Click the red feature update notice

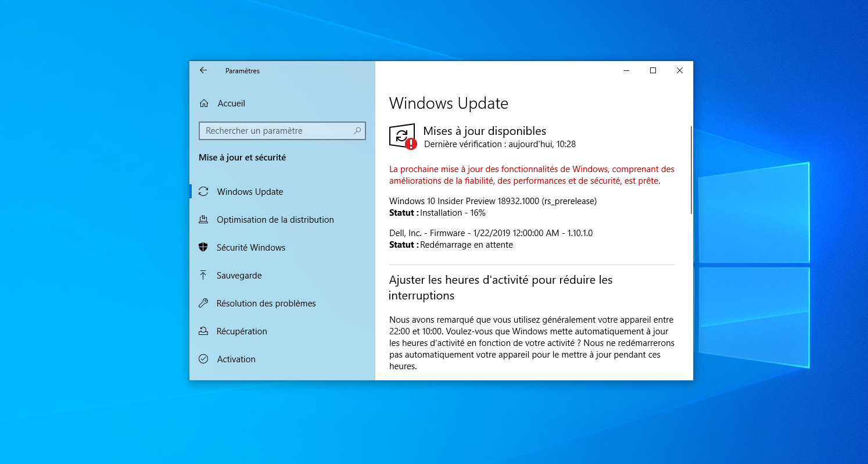point(532,175)
